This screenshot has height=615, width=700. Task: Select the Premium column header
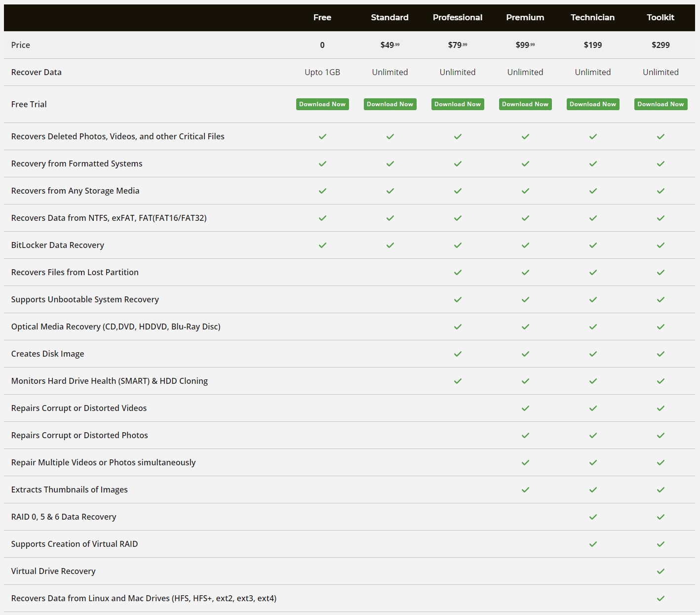pos(525,17)
